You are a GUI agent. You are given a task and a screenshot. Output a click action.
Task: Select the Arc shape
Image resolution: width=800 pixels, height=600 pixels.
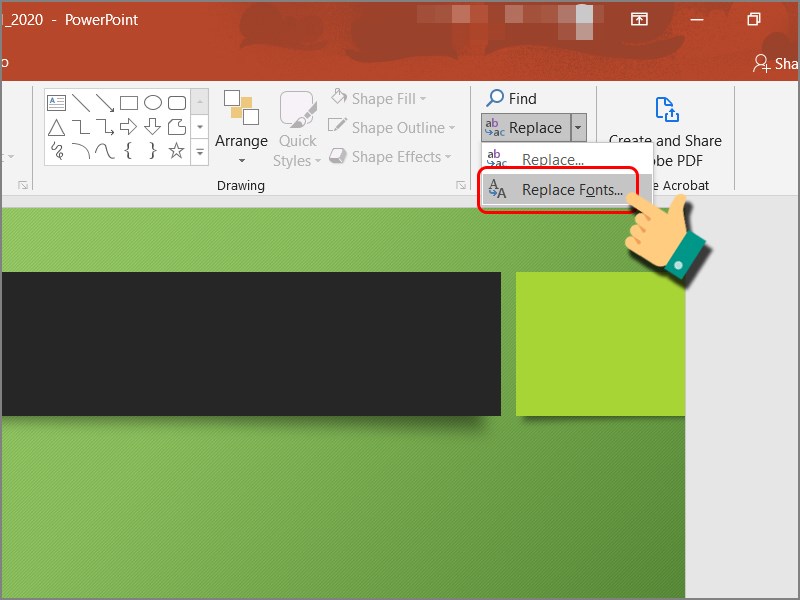(x=81, y=151)
